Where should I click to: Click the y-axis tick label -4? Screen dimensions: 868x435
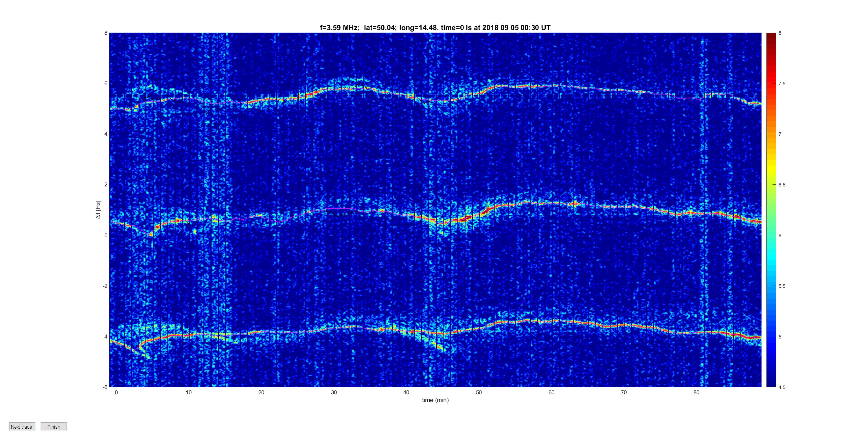pos(105,336)
